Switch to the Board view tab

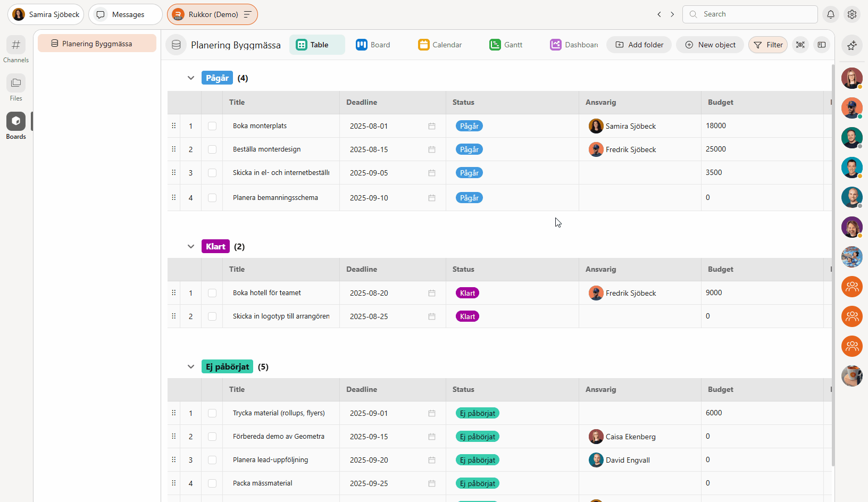(x=373, y=45)
